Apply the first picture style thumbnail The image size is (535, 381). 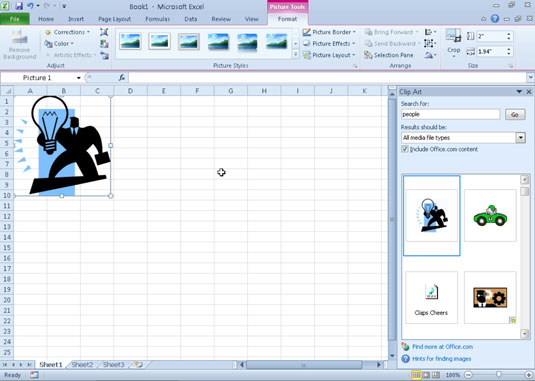pyautogui.click(x=130, y=41)
